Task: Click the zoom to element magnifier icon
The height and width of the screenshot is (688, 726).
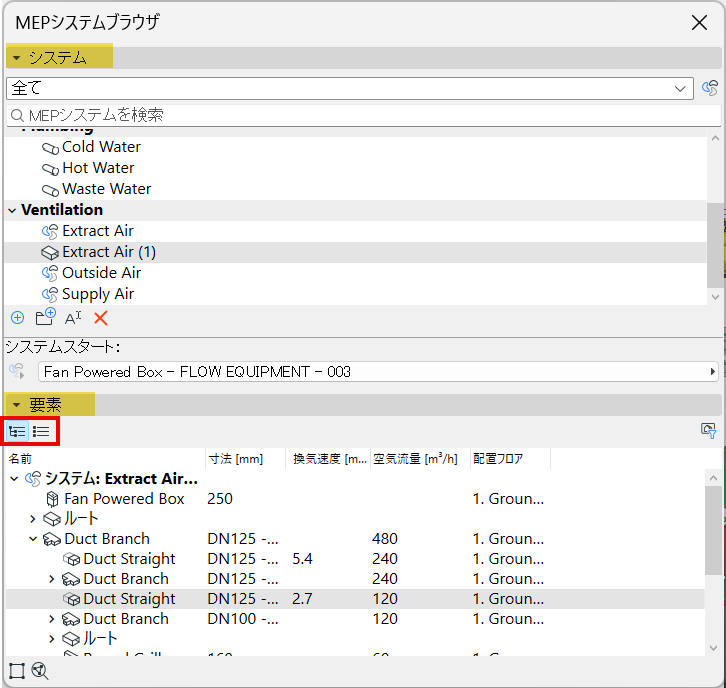Action: 40,671
